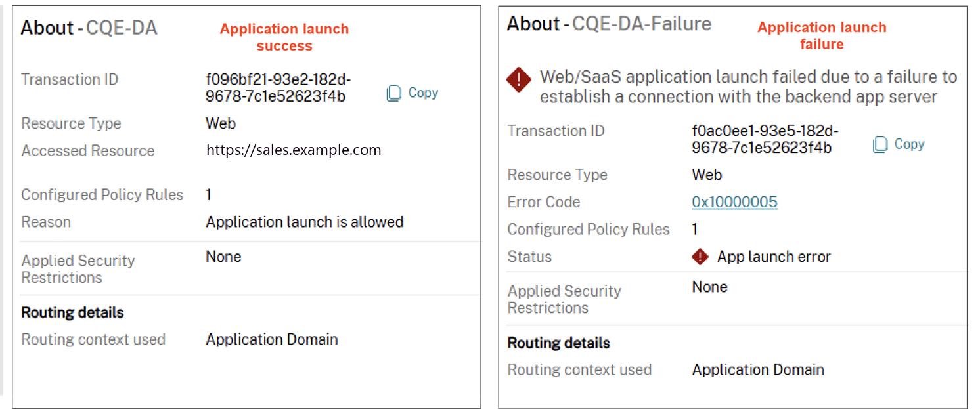Image resolution: width=980 pixels, height=418 pixels.
Task: Click 'Reason' label in CQE-DA panel
Action: click(x=46, y=222)
